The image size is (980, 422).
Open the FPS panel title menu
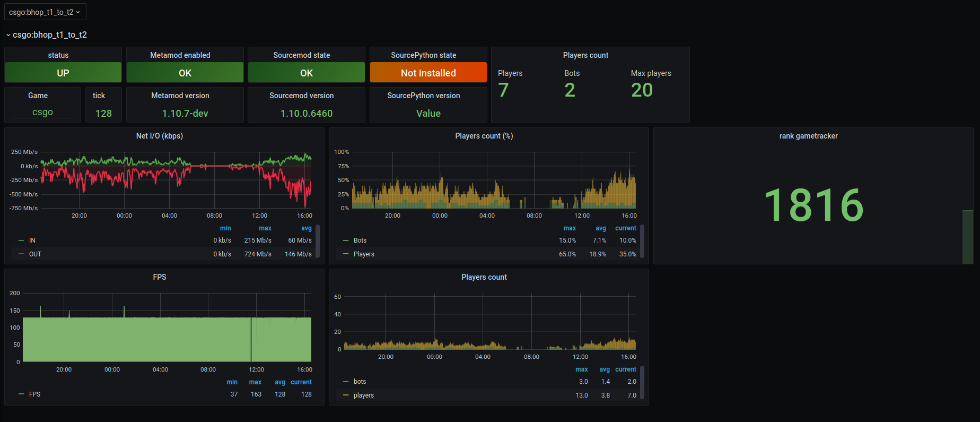pyautogui.click(x=160, y=277)
